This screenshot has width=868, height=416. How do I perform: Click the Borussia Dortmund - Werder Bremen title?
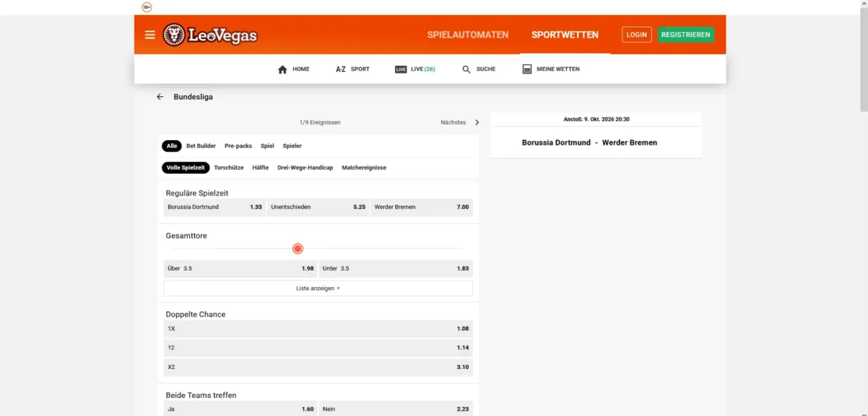[590, 143]
